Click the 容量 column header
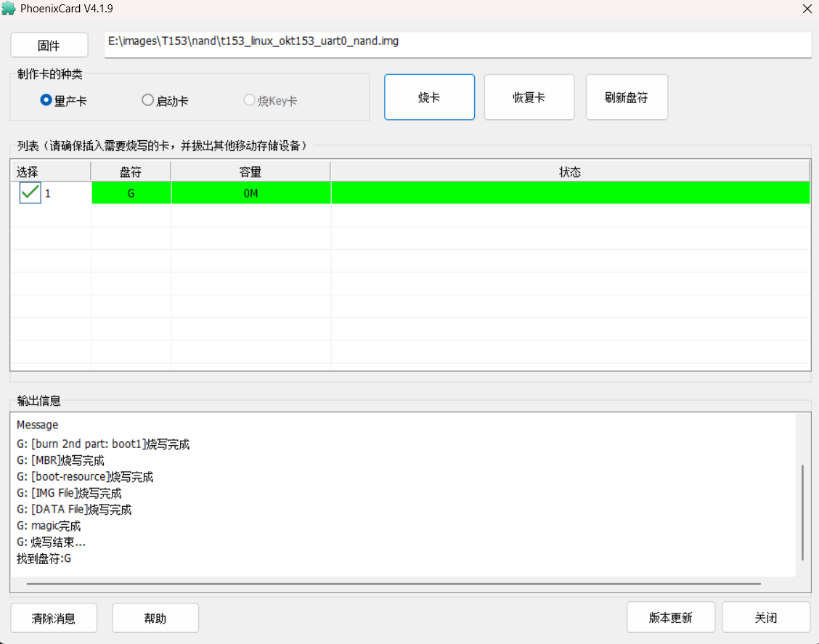The image size is (819, 644). (250, 172)
